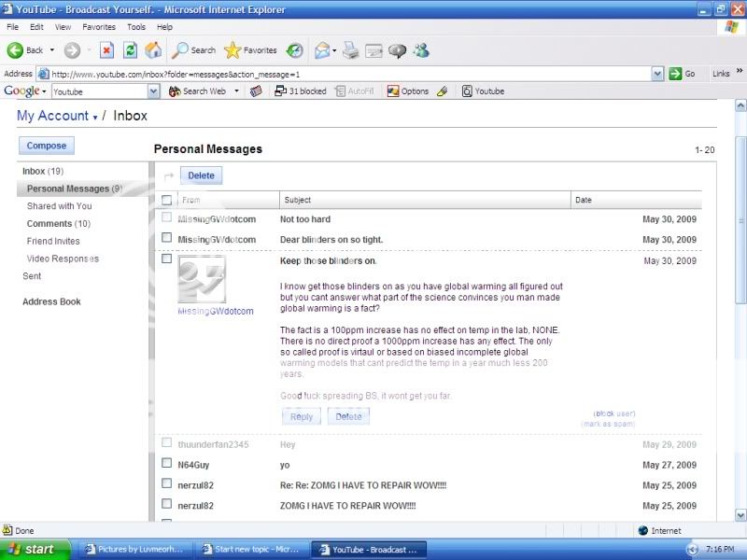
Task: Open the Help menu
Action: (x=164, y=27)
